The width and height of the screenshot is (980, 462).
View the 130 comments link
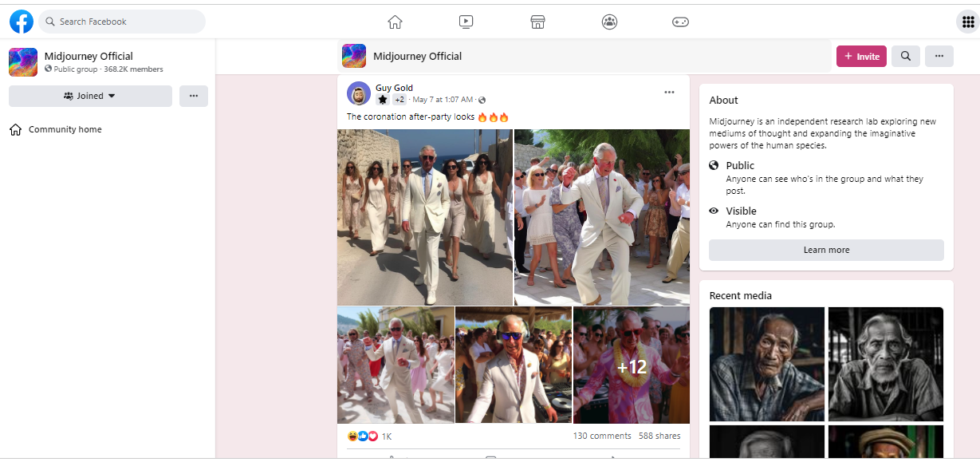pos(602,436)
